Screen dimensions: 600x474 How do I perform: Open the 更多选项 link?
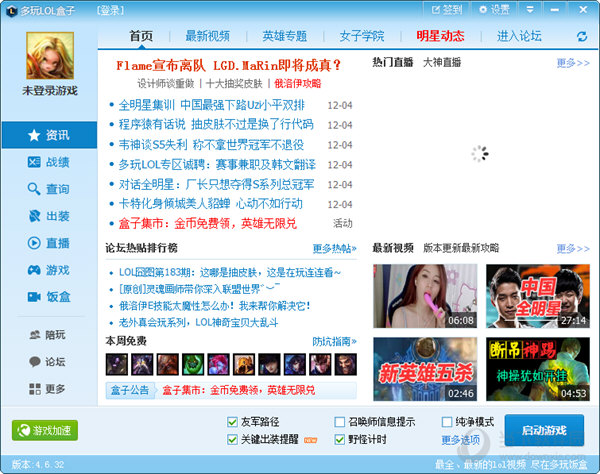tap(461, 440)
